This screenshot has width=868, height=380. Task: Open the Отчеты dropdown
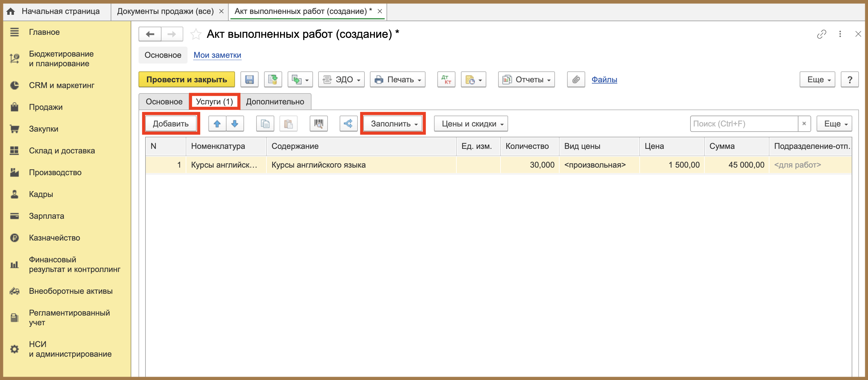tap(526, 80)
